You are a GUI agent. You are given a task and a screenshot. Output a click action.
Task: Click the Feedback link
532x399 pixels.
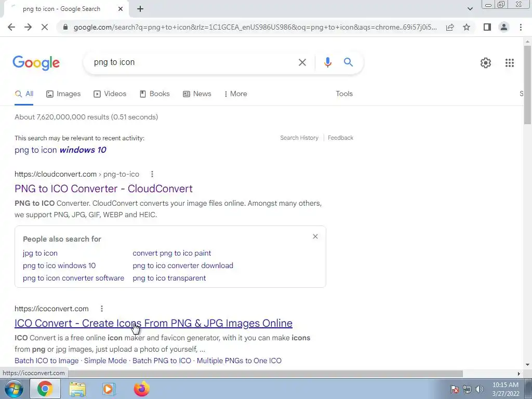click(340, 138)
